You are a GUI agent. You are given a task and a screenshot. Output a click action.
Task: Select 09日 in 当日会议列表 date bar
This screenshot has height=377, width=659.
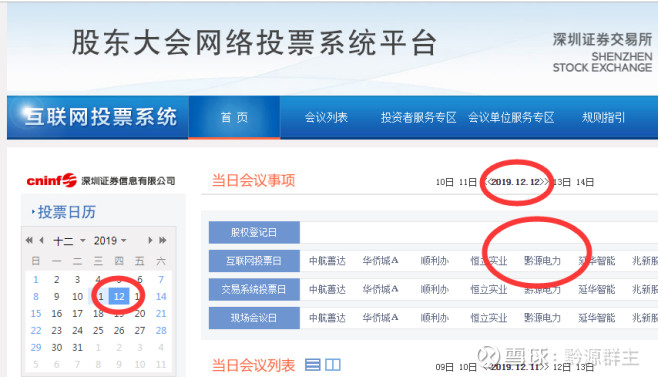(444, 367)
